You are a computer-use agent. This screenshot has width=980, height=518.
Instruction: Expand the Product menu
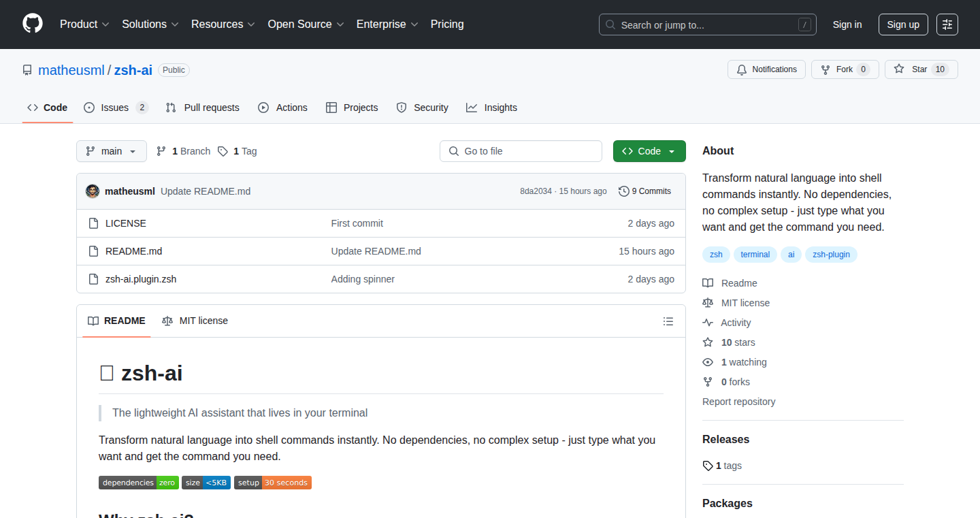(x=84, y=25)
